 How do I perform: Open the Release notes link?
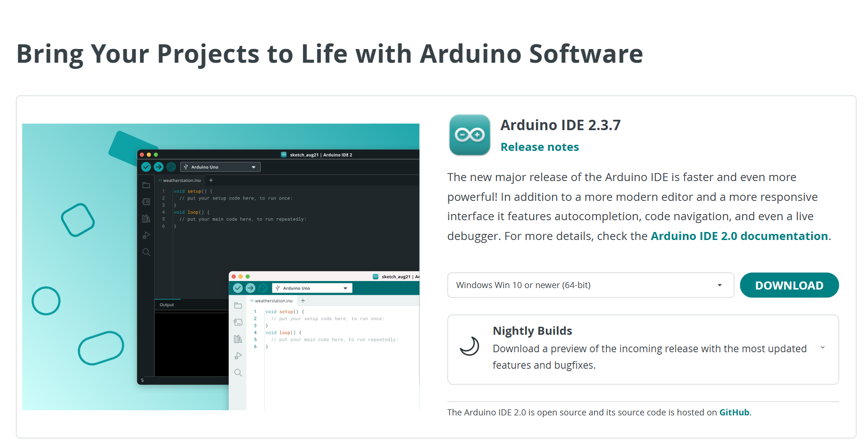539,147
